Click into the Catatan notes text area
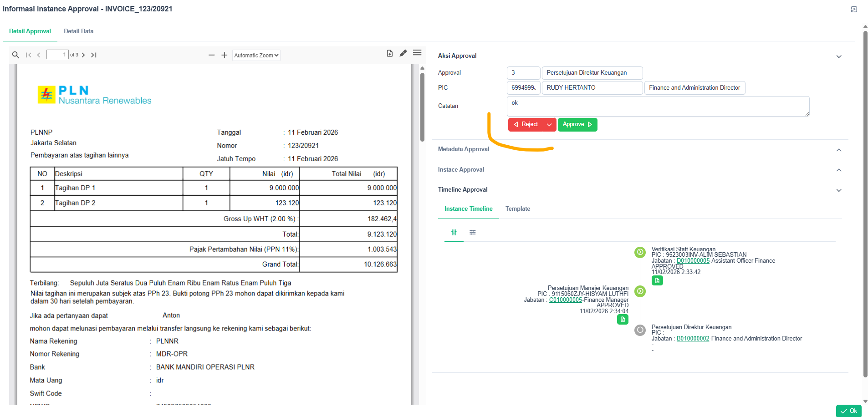The image size is (868, 417). [658, 106]
